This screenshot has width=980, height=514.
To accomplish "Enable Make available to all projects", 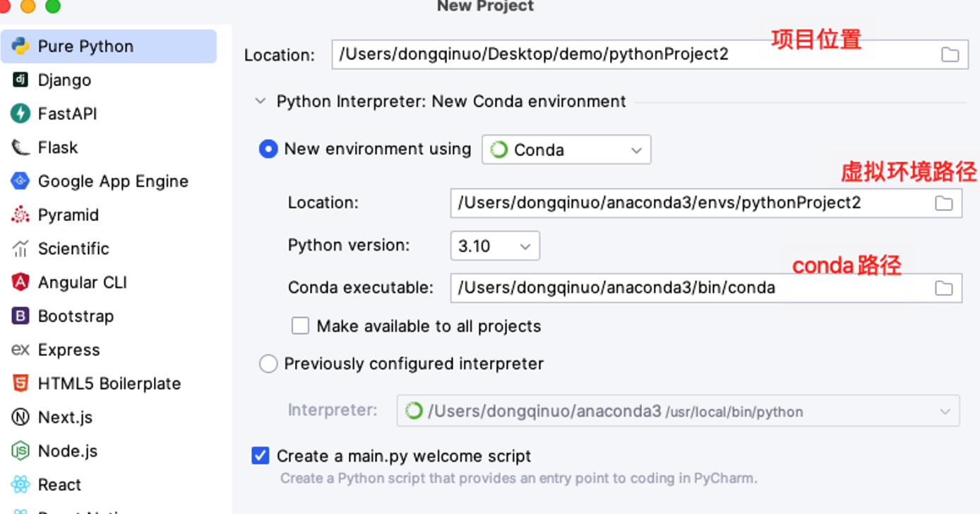I will pos(301,325).
